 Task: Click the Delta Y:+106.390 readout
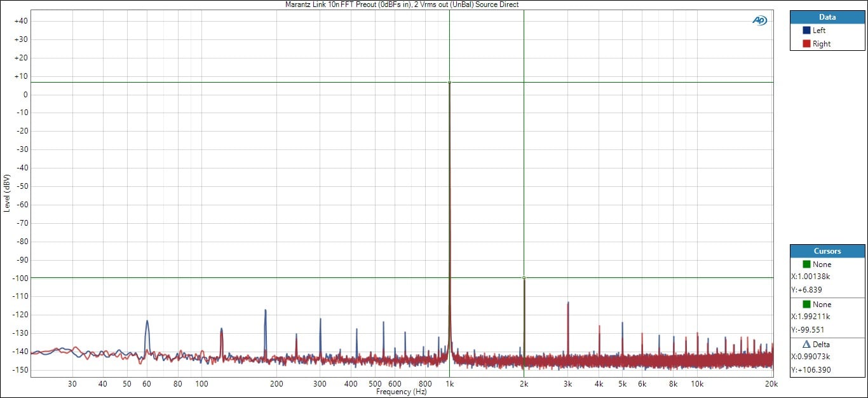(x=812, y=370)
